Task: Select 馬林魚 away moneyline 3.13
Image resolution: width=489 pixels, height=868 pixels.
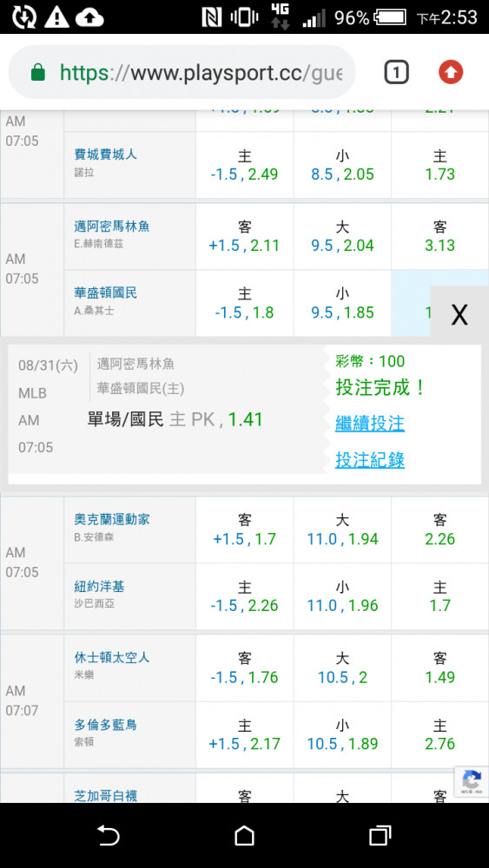Action: [439, 236]
